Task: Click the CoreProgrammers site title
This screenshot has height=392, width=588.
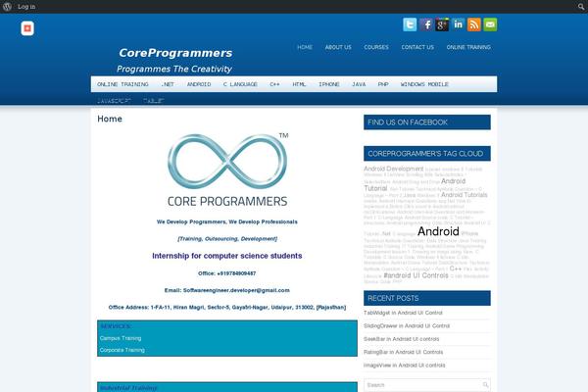Action: tap(175, 53)
